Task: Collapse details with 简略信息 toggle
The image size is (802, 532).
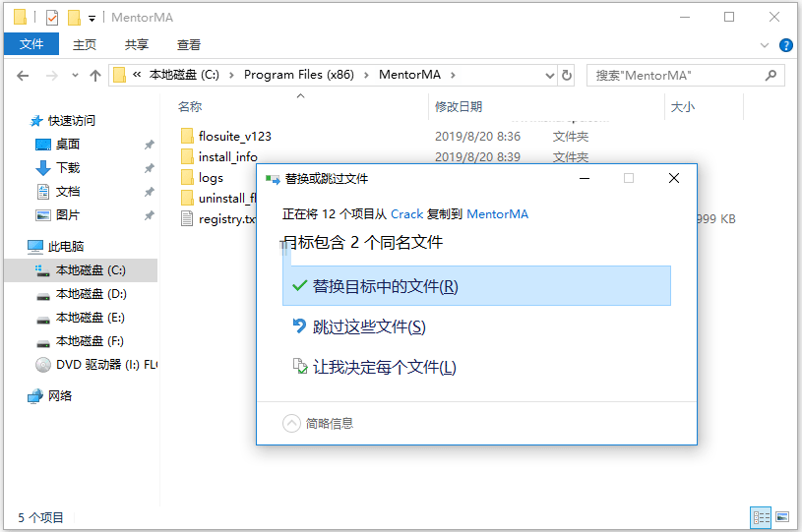Action: click(x=318, y=423)
